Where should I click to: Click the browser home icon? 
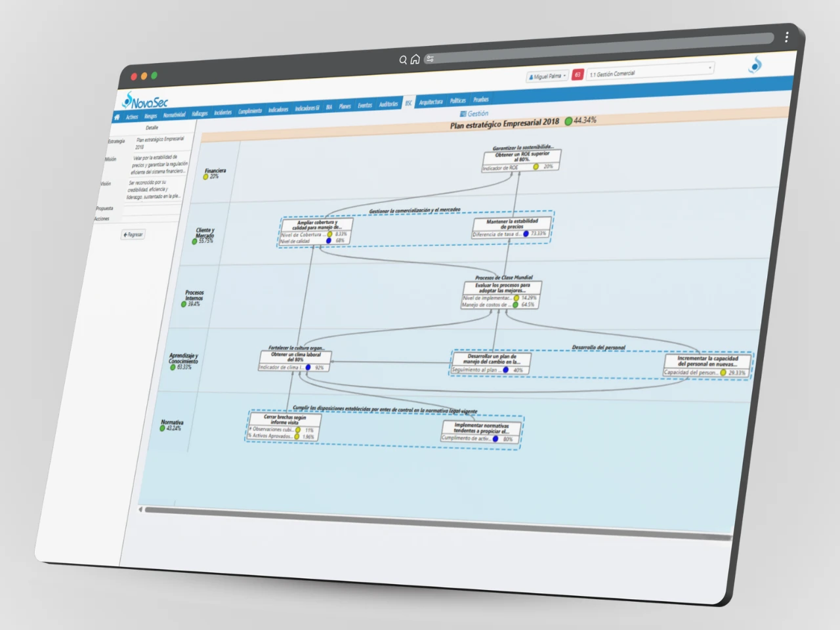pyautogui.click(x=415, y=59)
